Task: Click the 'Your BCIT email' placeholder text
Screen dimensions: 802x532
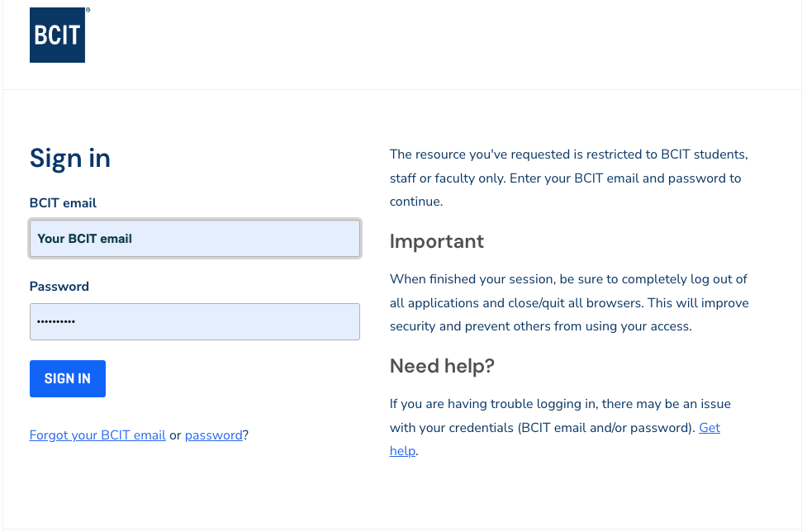Action: [x=85, y=238]
